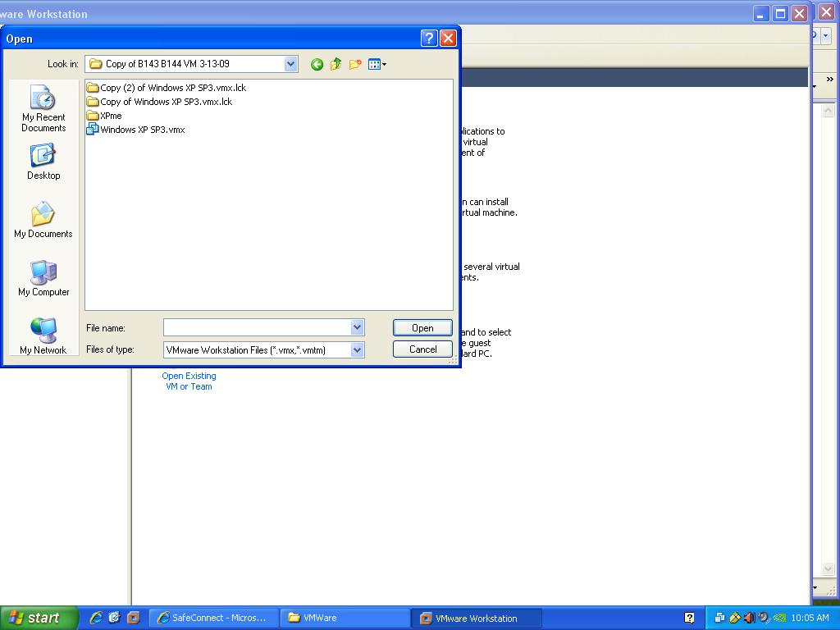The width and height of the screenshot is (840, 630).
Task: Select folder Copy of Windows XP SP3.vmx.lck
Action: pyautogui.click(x=160, y=102)
